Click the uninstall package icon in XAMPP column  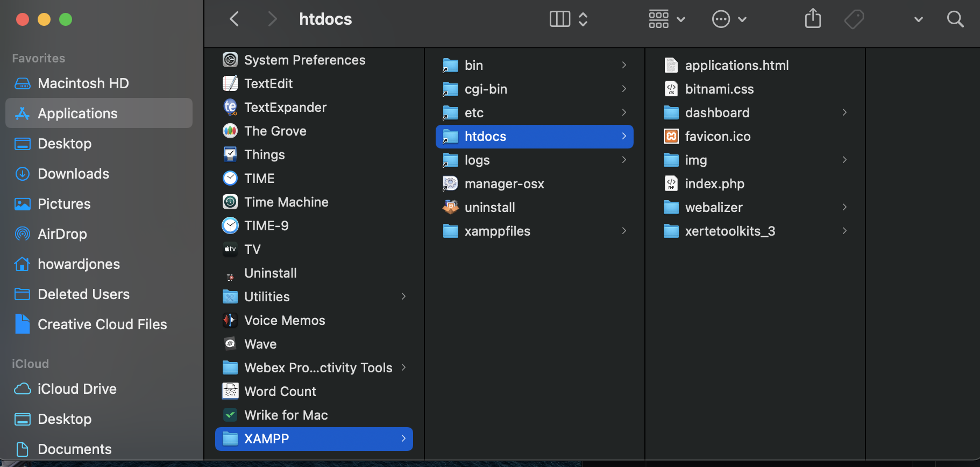pos(450,207)
